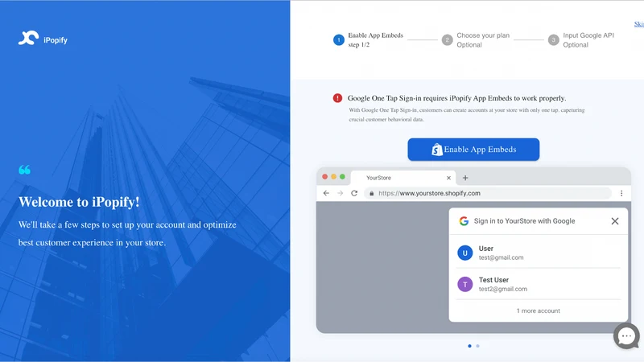
Task: Click the iPopify logo icon
Action: [28, 38]
